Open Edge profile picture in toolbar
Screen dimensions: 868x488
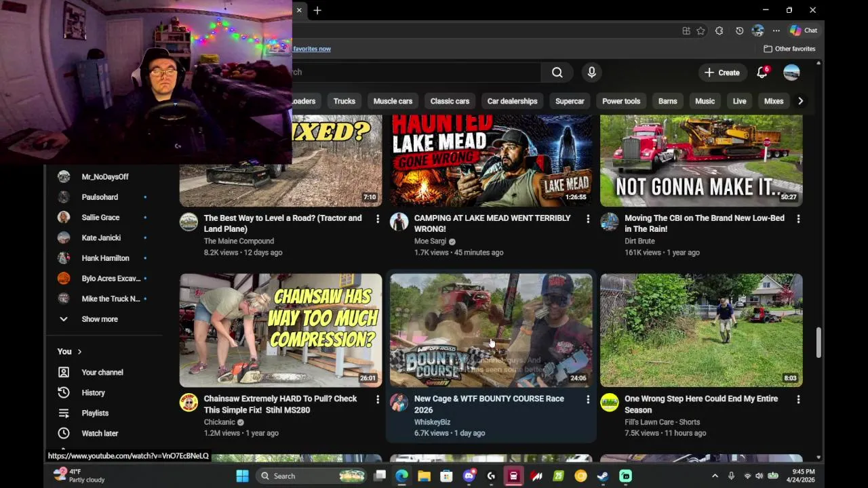coord(758,30)
